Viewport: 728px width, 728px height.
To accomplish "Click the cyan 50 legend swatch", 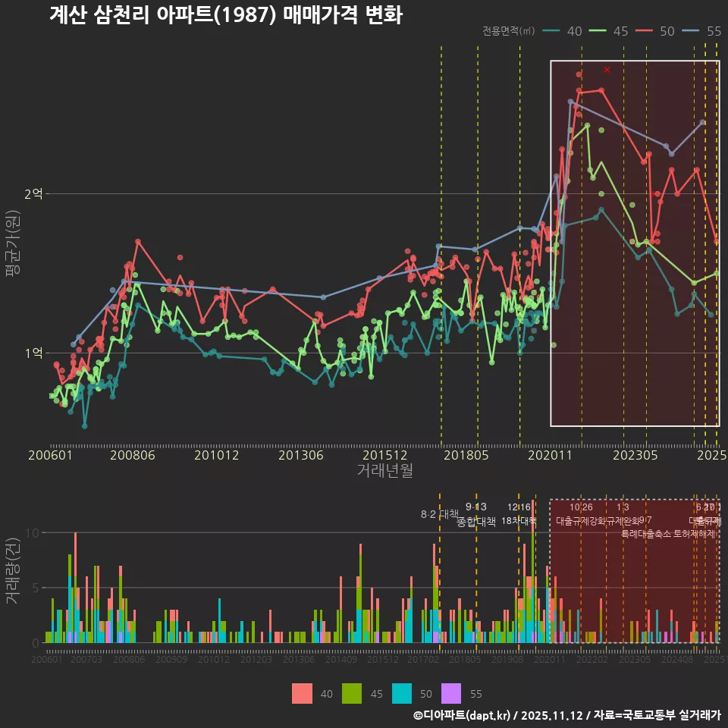I will (402, 693).
